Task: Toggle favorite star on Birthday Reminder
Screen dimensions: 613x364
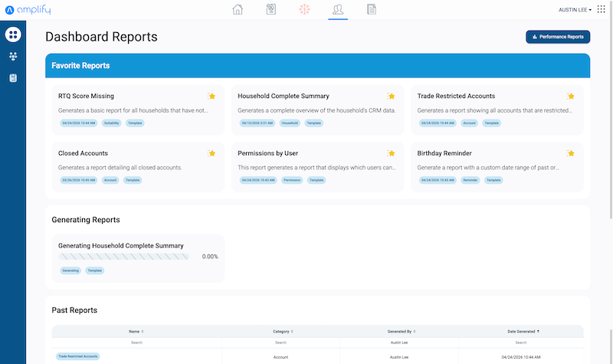Action: coord(570,153)
